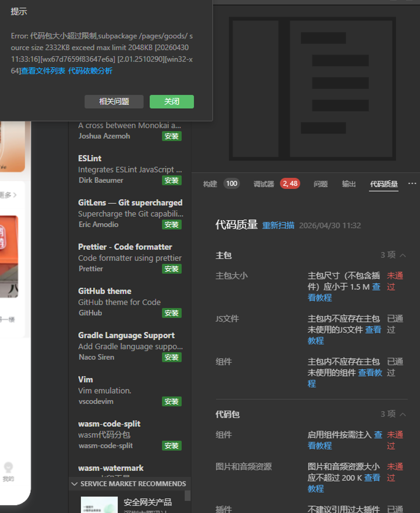This screenshot has height=513, width=420.
Task: Install Prettier code formatter extension
Action: coord(172,269)
